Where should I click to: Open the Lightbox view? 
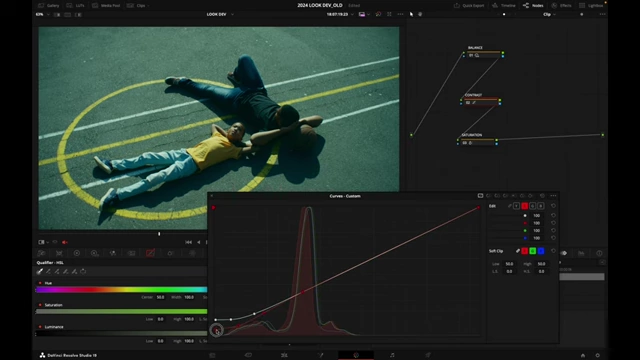pyautogui.click(x=591, y=5)
